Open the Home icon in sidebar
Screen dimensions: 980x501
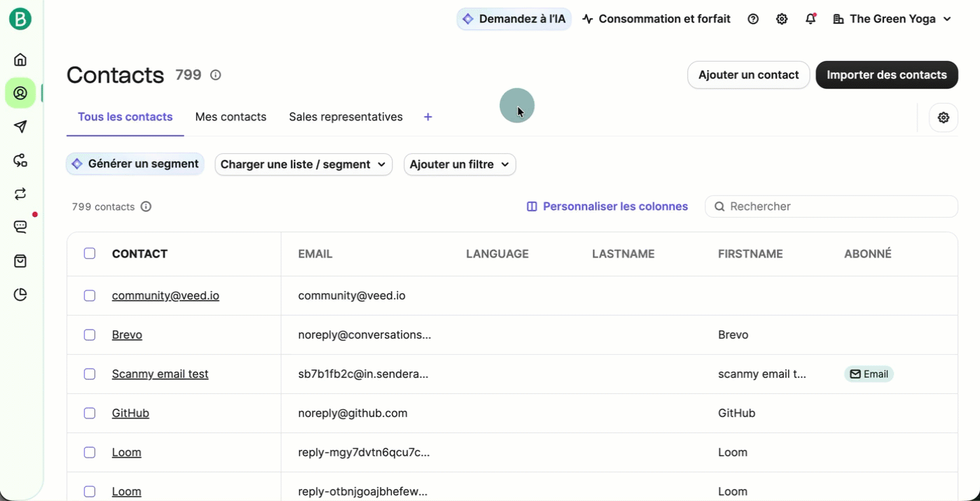(20, 59)
